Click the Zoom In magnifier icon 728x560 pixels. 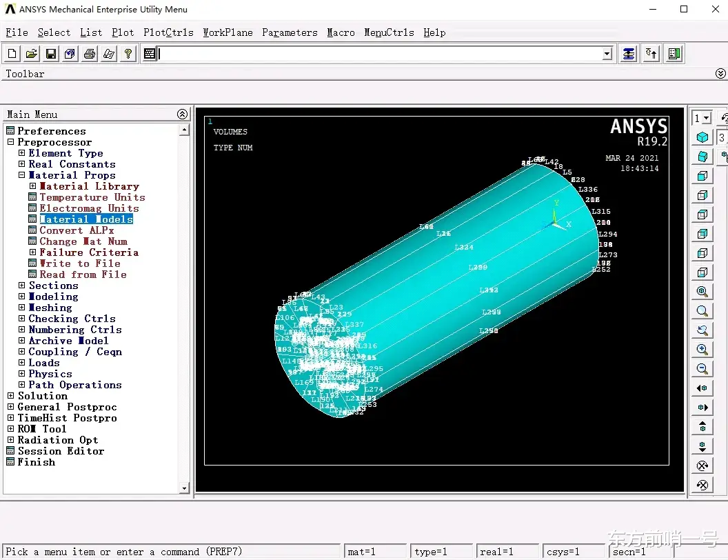point(702,350)
